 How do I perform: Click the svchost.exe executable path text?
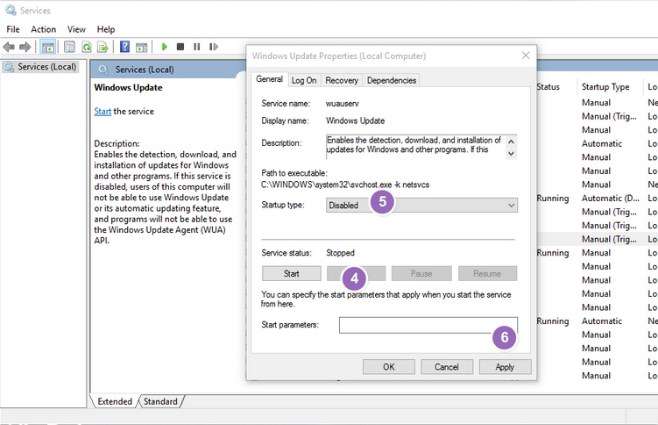(x=345, y=185)
